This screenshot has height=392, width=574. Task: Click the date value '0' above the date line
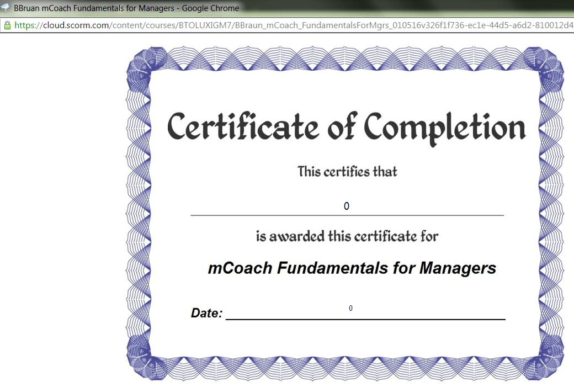click(x=350, y=308)
